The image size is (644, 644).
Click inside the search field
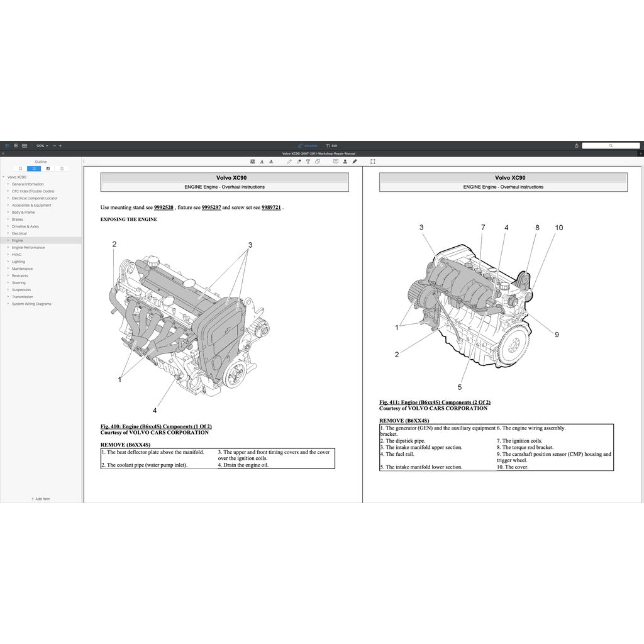pyautogui.click(x=610, y=145)
